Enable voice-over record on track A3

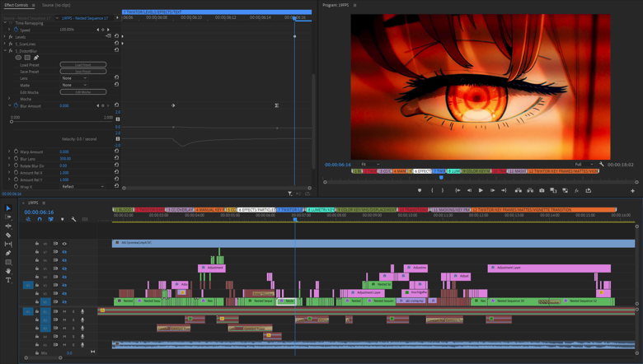coord(82,328)
